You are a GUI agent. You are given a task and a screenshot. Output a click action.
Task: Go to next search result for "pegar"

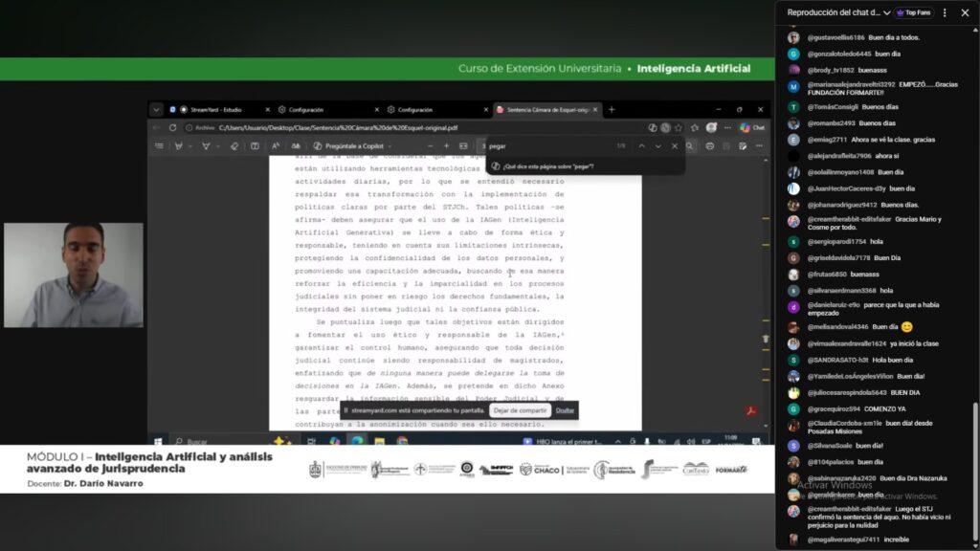(657, 145)
